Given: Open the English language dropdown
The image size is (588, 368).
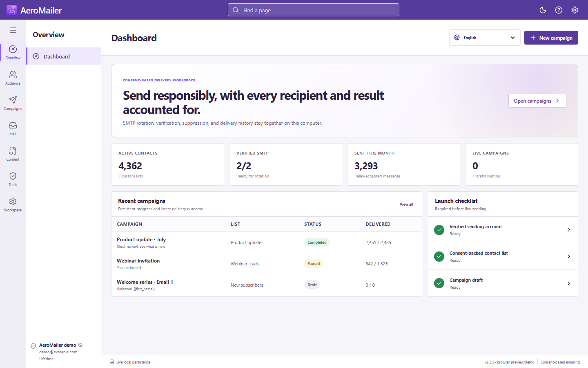Looking at the screenshot, I should click(485, 38).
